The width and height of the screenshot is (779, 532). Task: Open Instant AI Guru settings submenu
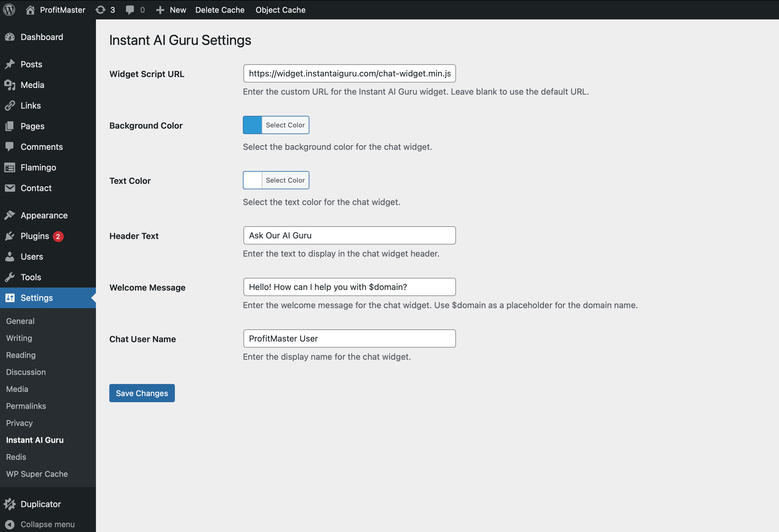[35, 440]
